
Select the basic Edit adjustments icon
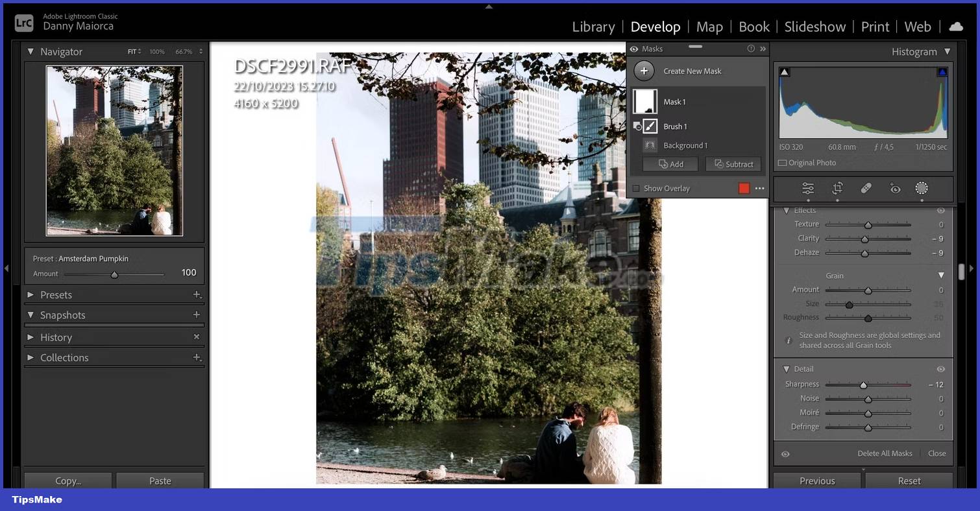coord(808,188)
